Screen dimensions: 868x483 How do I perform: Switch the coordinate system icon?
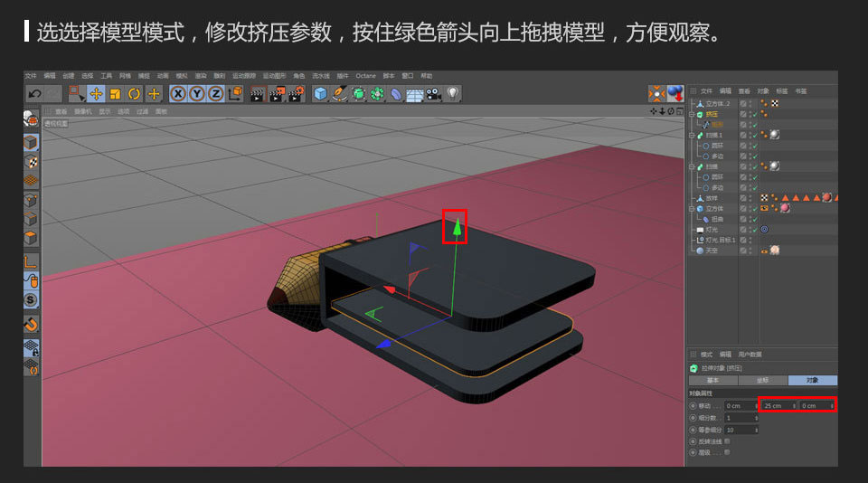tap(235, 93)
